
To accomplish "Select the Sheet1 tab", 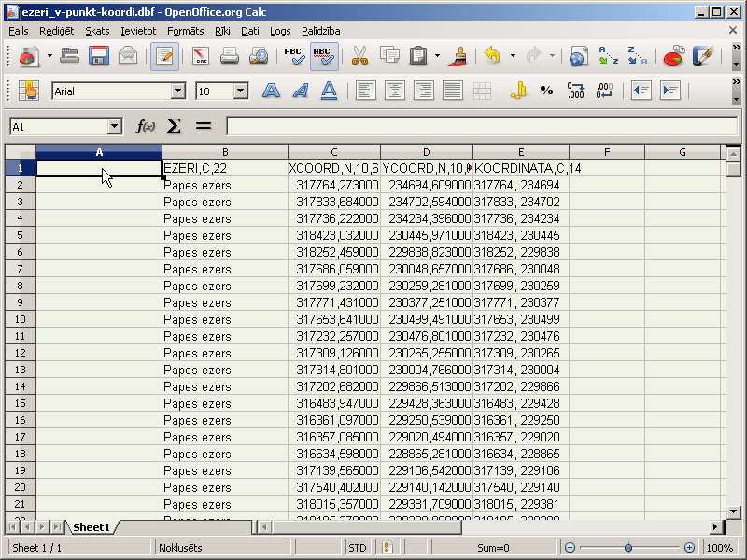I will point(92,527).
